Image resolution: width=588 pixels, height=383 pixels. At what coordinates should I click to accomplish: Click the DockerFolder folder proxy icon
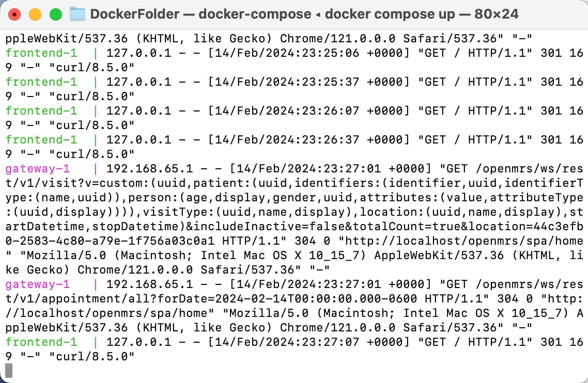click(x=78, y=14)
